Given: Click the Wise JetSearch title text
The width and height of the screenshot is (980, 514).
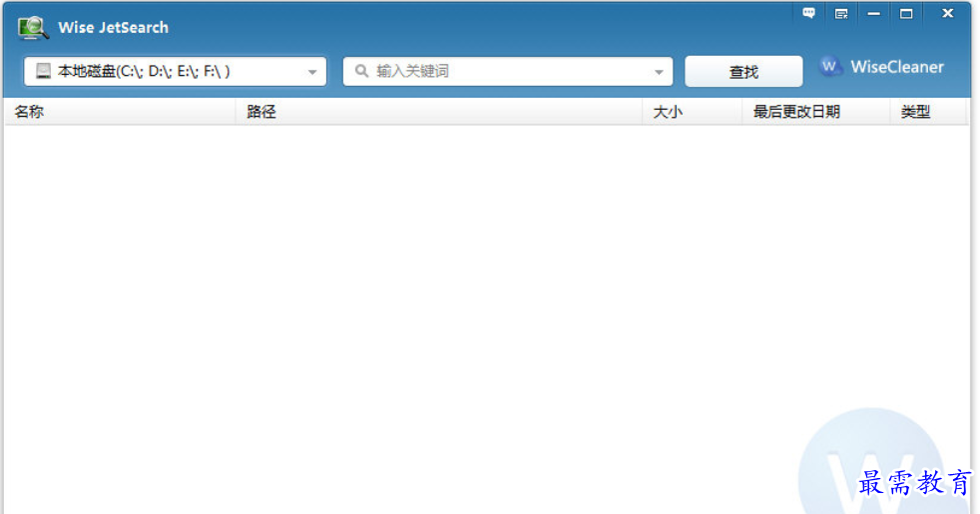Looking at the screenshot, I should [113, 28].
